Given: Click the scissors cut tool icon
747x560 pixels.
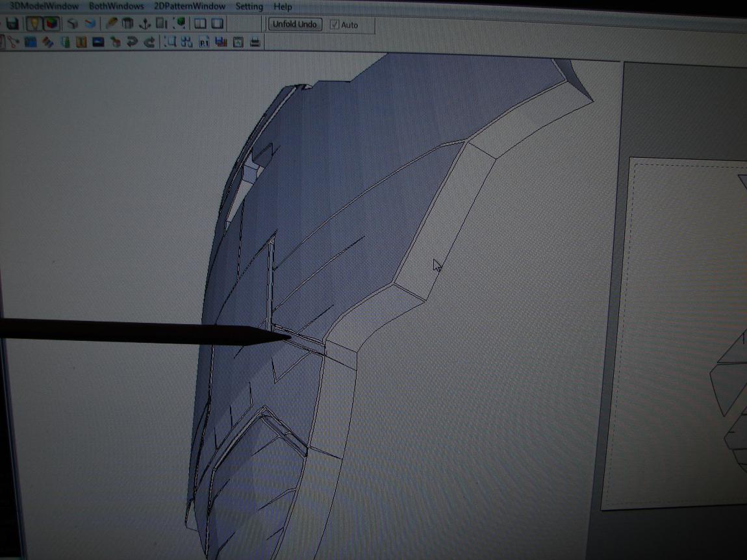Looking at the screenshot, I should pos(12,43).
